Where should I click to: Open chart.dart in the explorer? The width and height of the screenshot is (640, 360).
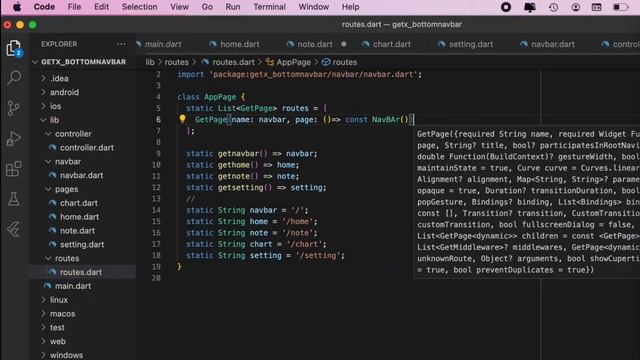[79, 203]
